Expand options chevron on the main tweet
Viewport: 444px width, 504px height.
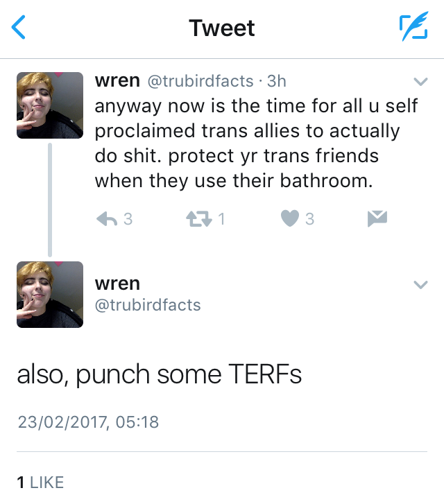point(420,284)
